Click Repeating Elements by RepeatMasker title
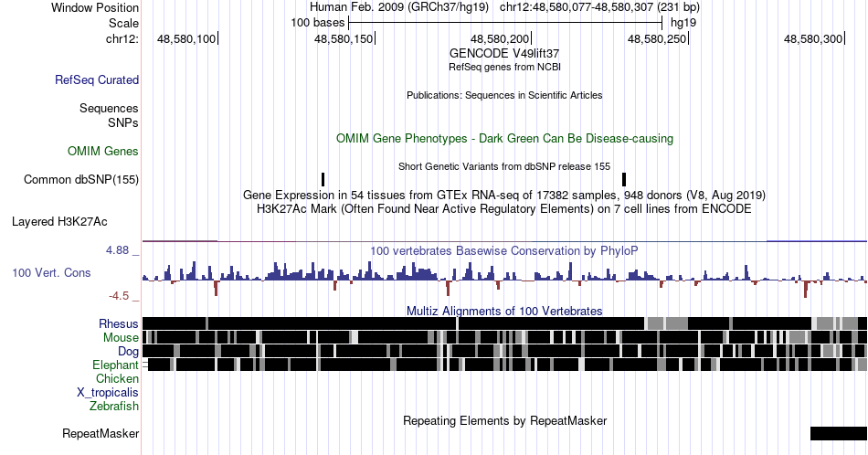The image size is (868, 455). [504, 420]
